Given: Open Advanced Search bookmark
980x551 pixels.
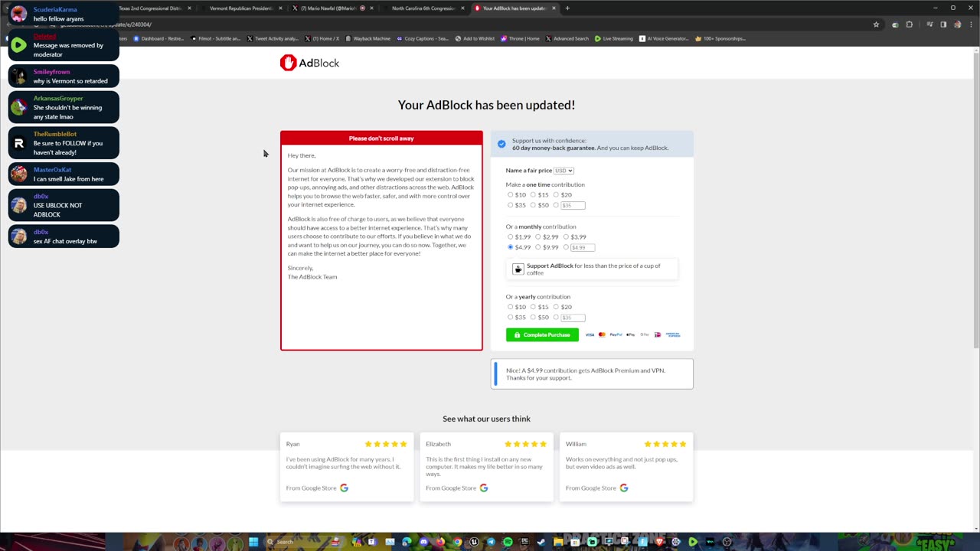Looking at the screenshot, I should (567, 38).
